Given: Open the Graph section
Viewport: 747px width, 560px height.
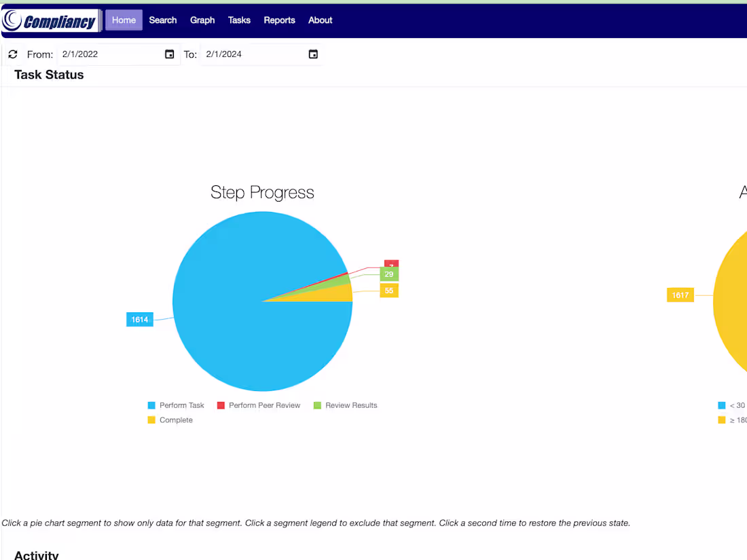Looking at the screenshot, I should coord(202,20).
